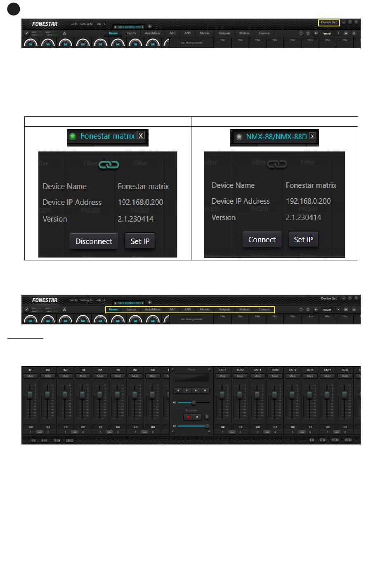Switch to Inputs tab in second toolbar screenshot
The image size is (392, 565).
[131, 310]
